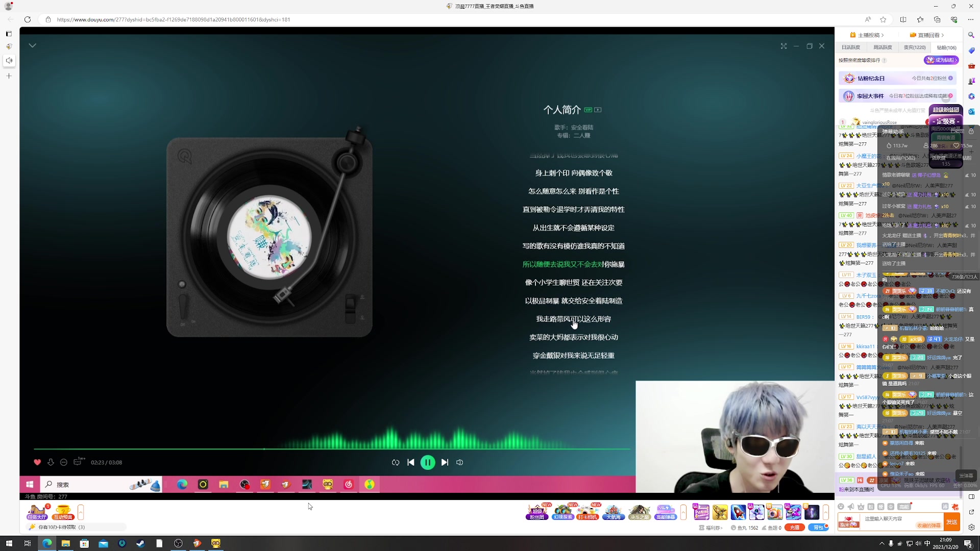Select the camera gift
Image resolution: width=980 pixels, height=551 pixels.
point(775,512)
